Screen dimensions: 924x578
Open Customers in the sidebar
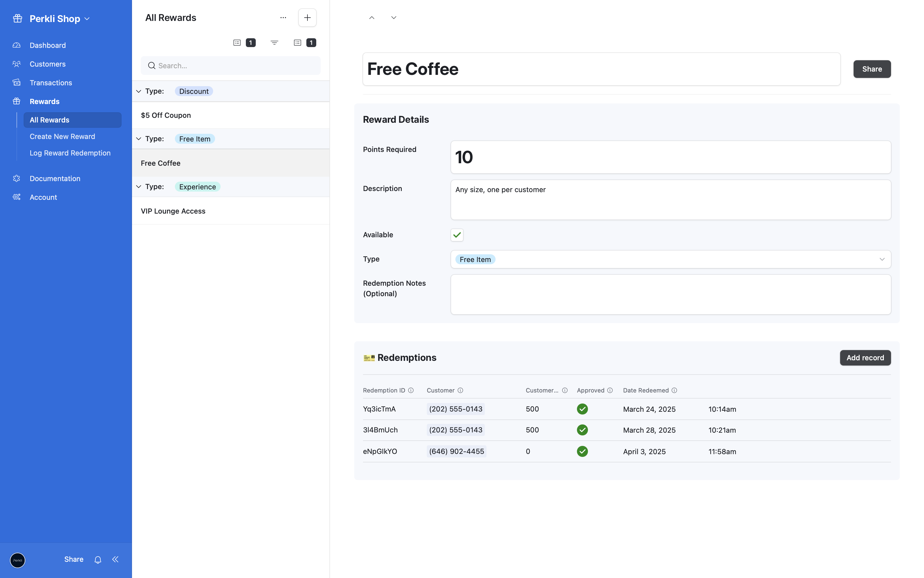point(48,64)
